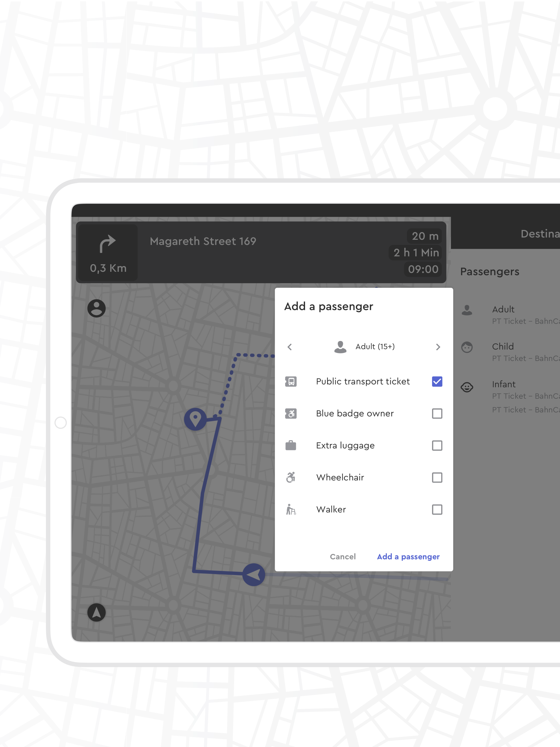Click the bus icon beside Public transport ticket
This screenshot has width=560, height=747.
point(291,382)
